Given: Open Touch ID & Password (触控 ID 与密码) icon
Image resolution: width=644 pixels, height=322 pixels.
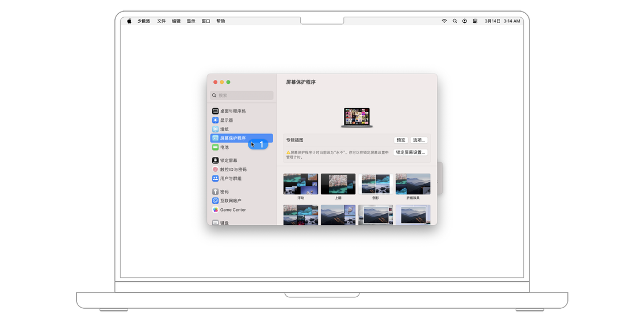Looking at the screenshot, I should click(x=215, y=169).
